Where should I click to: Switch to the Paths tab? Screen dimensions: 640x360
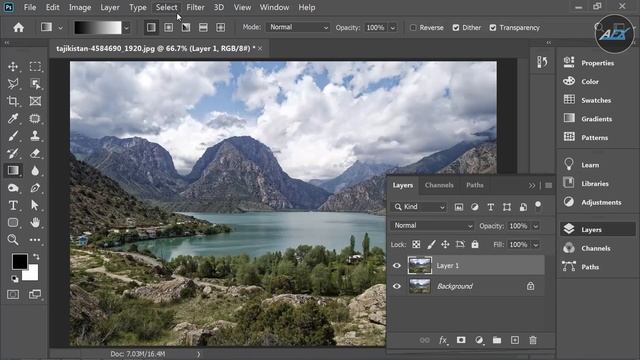point(475,185)
